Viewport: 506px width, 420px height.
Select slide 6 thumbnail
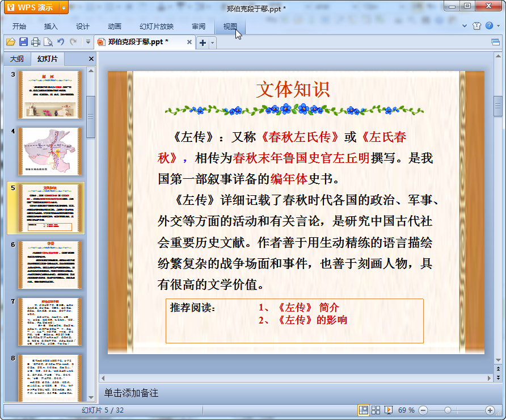pyautogui.click(x=50, y=265)
